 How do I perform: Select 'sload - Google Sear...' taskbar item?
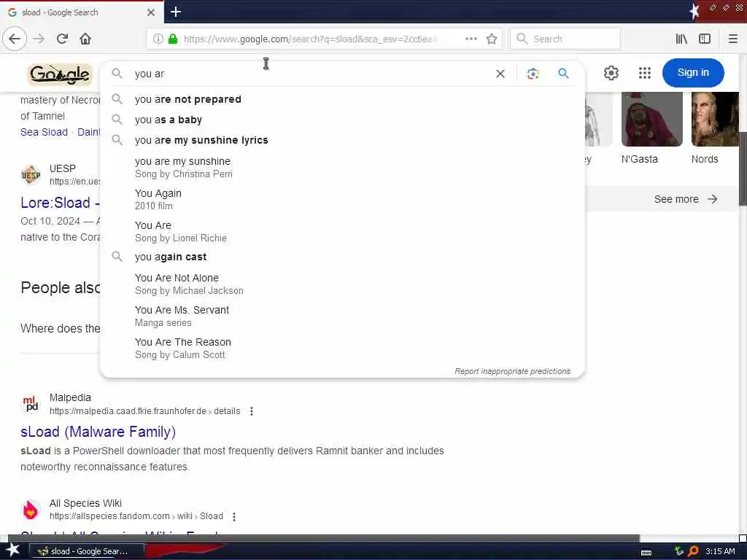pos(87,551)
